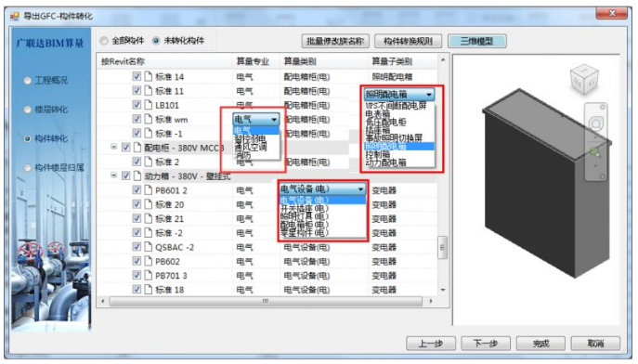Click the list's scroll-down arrow
The image size is (638, 364).
[443, 290]
